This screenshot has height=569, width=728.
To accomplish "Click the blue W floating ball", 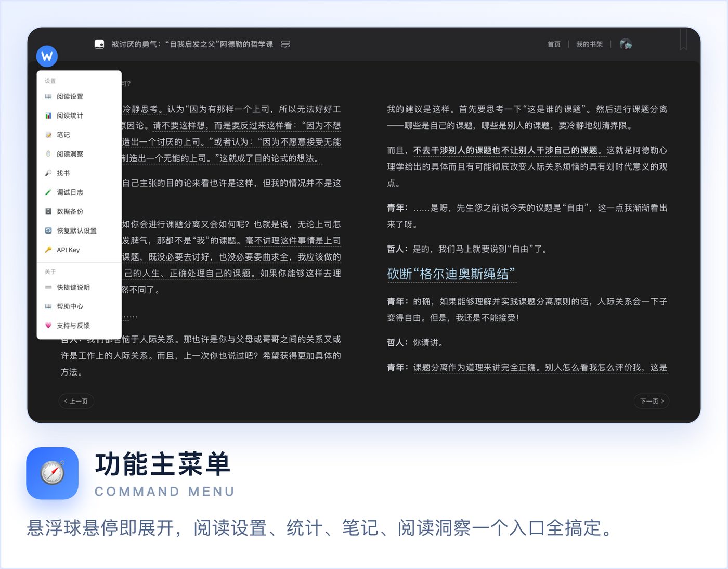I will coord(47,56).
